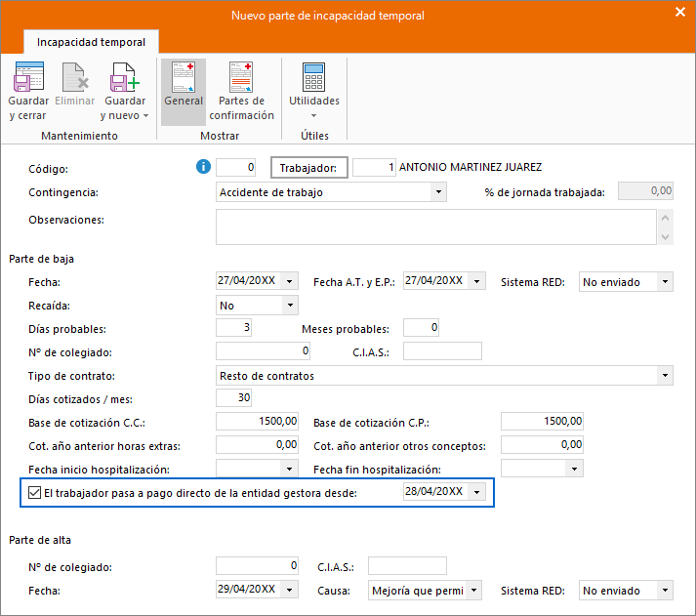Click Nº de colegiado field in Parte de baja

coord(263,351)
